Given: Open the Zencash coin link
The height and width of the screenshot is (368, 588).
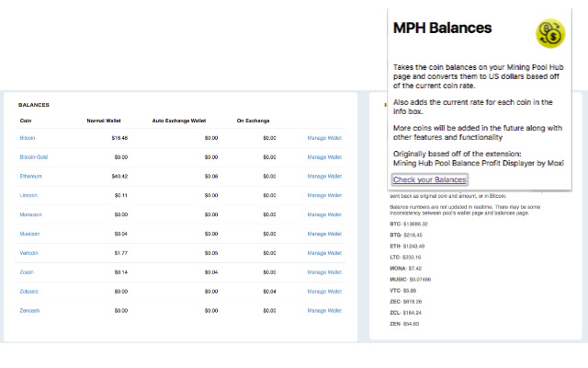Looking at the screenshot, I should point(29,311).
